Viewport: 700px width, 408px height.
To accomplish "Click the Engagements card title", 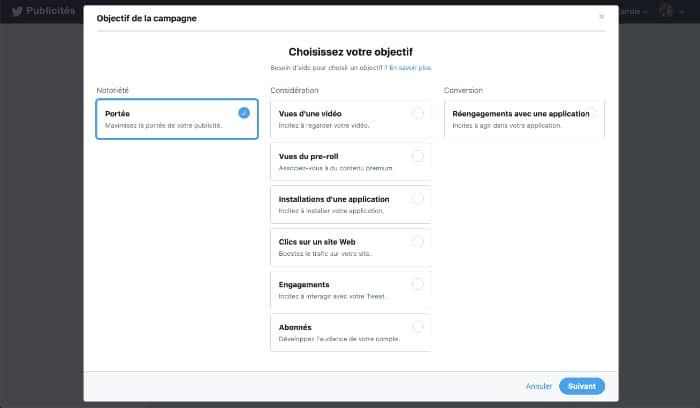I will (304, 284).
